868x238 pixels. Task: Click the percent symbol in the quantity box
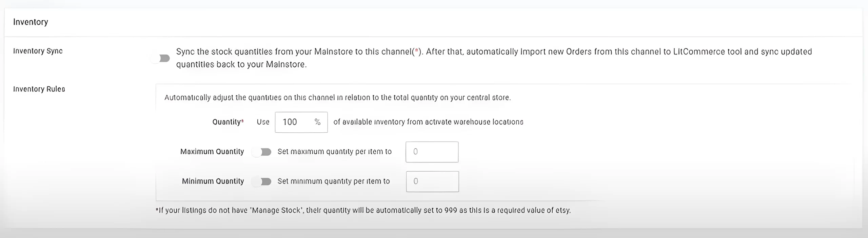tap(317, 122)
